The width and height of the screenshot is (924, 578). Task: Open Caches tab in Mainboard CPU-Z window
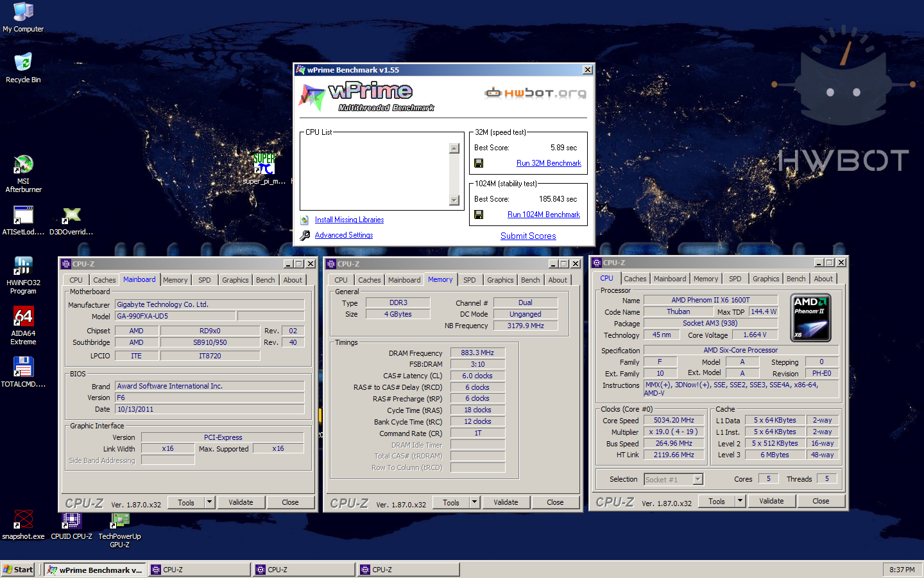point(105,280)
